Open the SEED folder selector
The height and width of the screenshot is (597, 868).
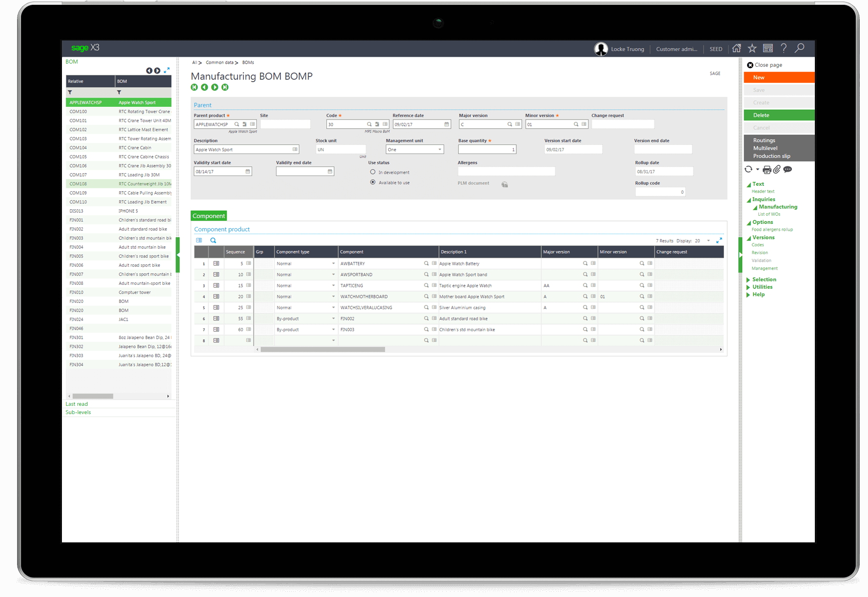pyautogui.click(x=716, y=49)
